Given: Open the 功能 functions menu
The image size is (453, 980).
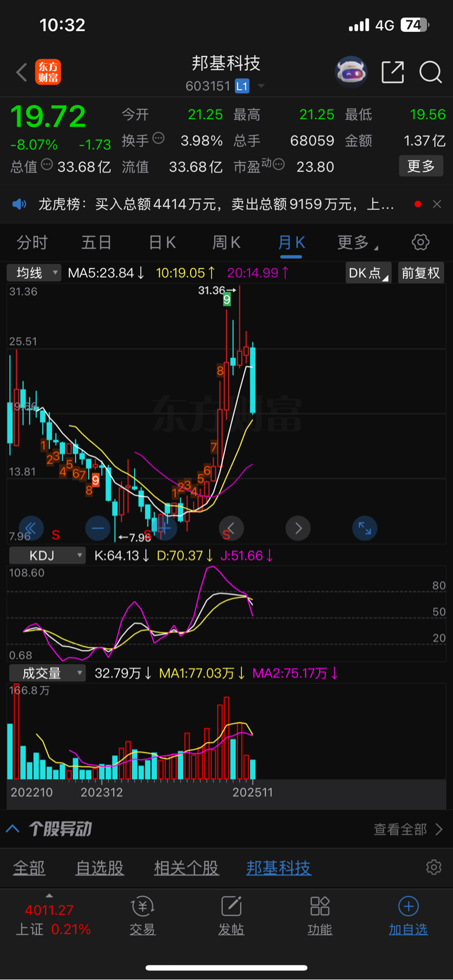Looking at the screenshot, I should point(320,916).
